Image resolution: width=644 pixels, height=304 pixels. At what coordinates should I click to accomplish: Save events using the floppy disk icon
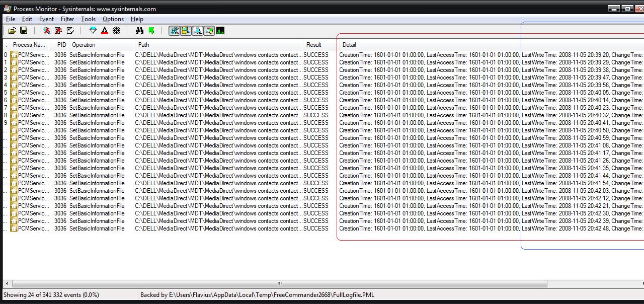coord(23,31)
